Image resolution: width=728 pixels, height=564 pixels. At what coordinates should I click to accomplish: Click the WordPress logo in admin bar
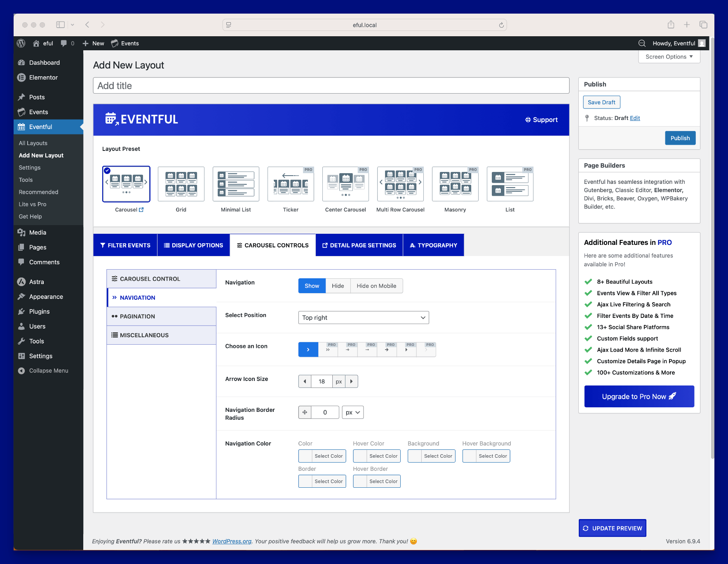coord(21,43)
